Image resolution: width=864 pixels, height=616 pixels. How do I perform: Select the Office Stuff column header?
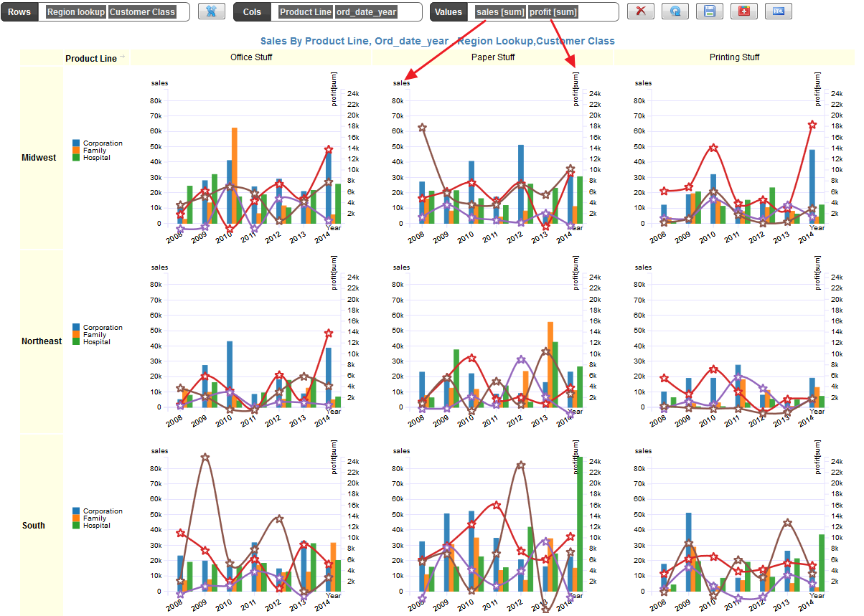pos(251,57)
